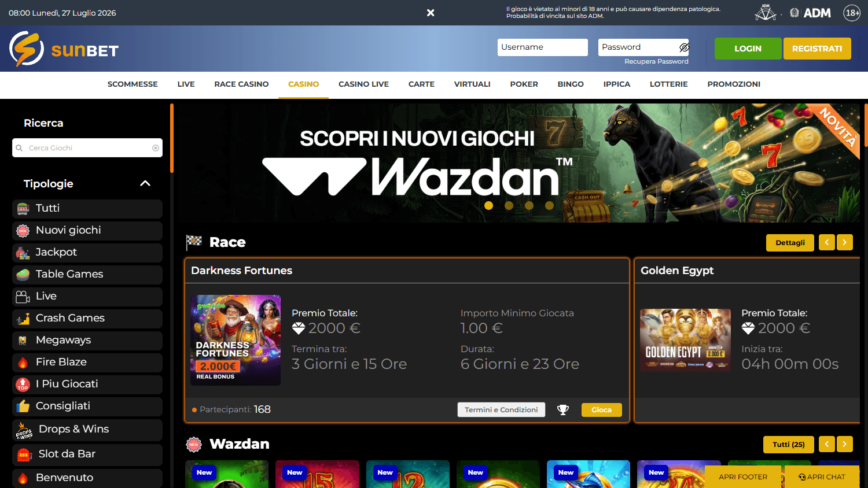Open the IPPICA menu item
The width and height of the screenshot is (868, 488).
(x=617, y=84)
